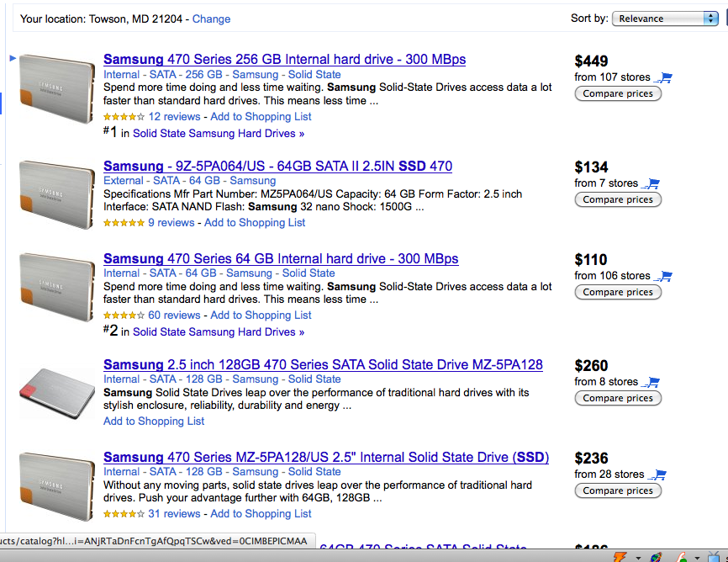The height and width of the screenshot is (562, 728).
Task: Click the star rating next to '60 reviews'
Action: [124, 315]
